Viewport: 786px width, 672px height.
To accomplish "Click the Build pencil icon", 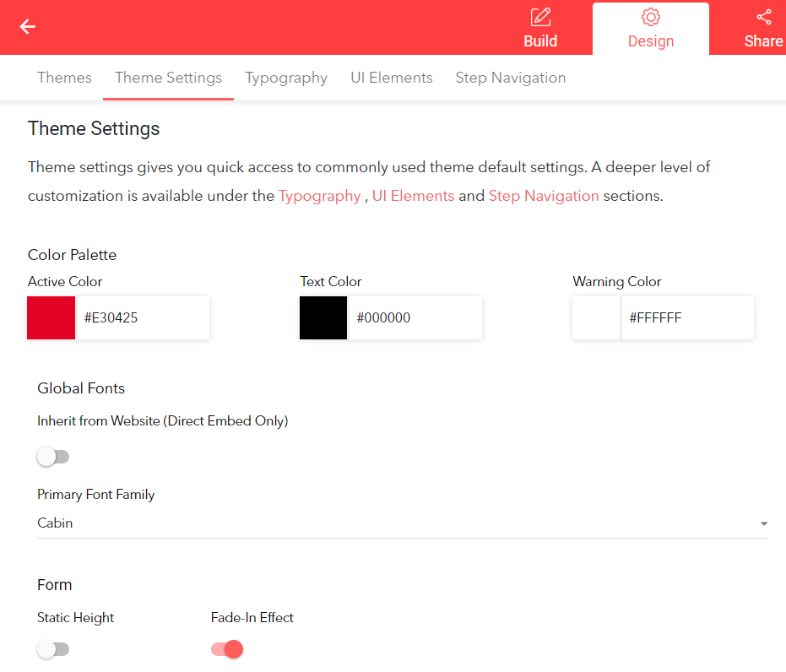I will tap(540, 17).
